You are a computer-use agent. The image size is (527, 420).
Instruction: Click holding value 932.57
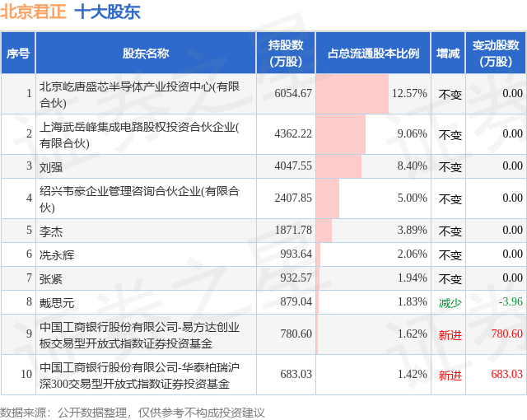(x=296, y=278)
